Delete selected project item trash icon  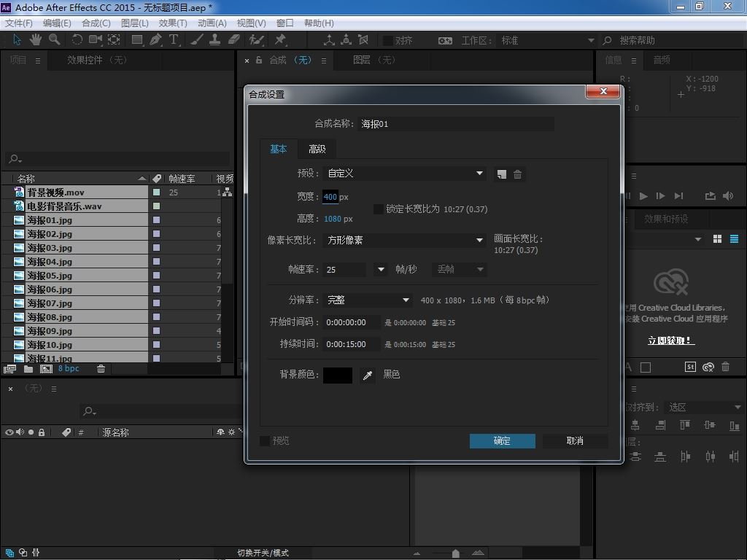tap(101, 368)
